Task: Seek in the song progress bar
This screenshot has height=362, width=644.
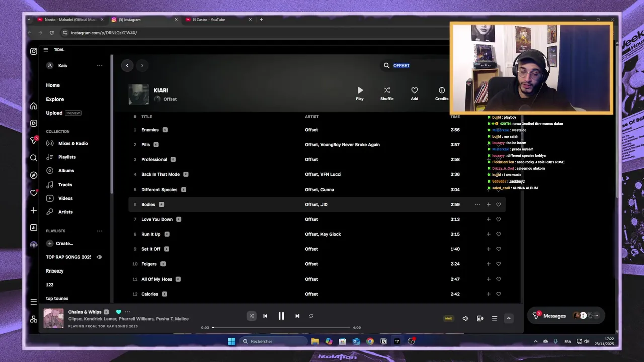Action: 281,327
